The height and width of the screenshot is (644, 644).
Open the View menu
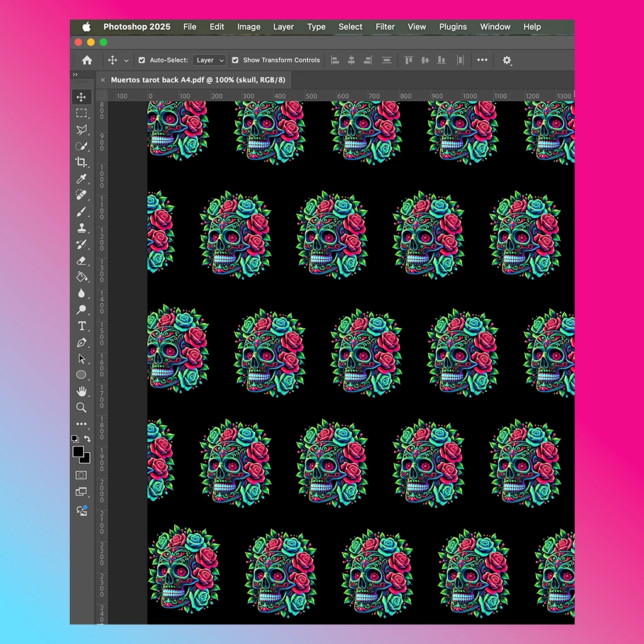click(x=417, y=26)
